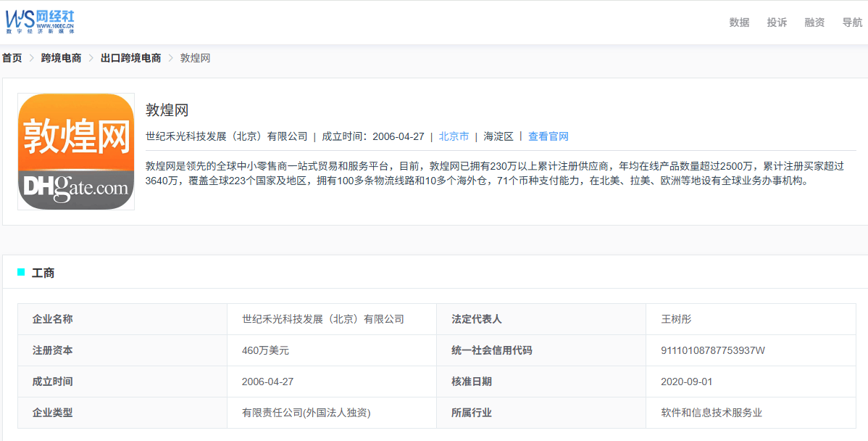Open the 查看官网 official site link

[548, 136]
